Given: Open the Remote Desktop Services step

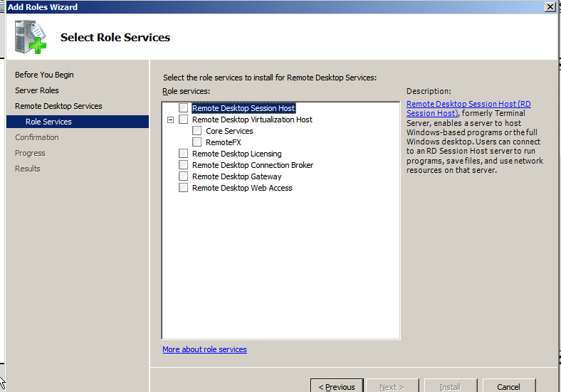Looking at the screenshot, I should pyautogui.click(x=58, y=106).
